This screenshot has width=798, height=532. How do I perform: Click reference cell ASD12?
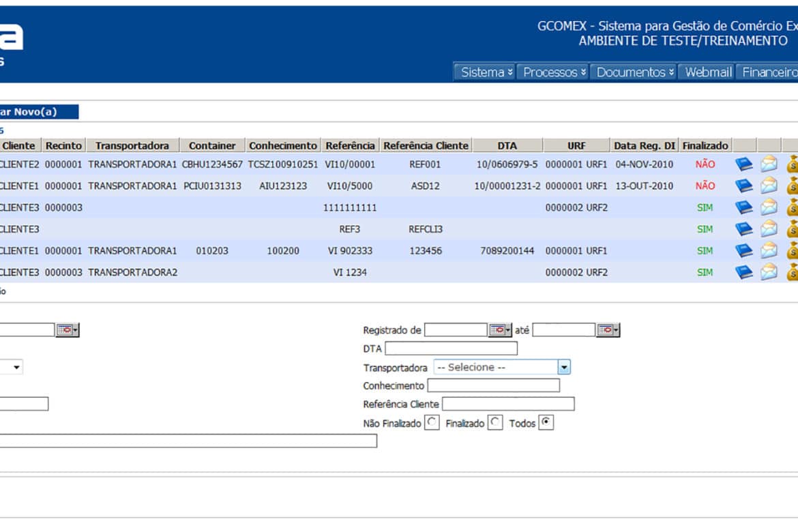click(x=426, y=186)
